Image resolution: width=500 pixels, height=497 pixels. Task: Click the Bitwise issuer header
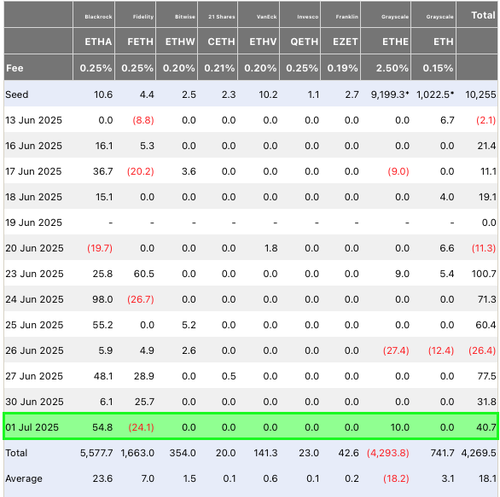pos(185,17)
